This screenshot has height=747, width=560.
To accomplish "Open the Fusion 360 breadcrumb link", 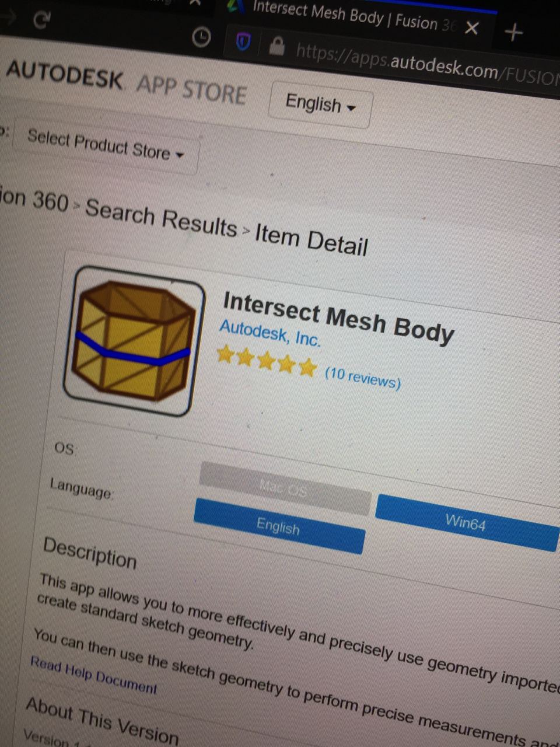I will (35, 200).
